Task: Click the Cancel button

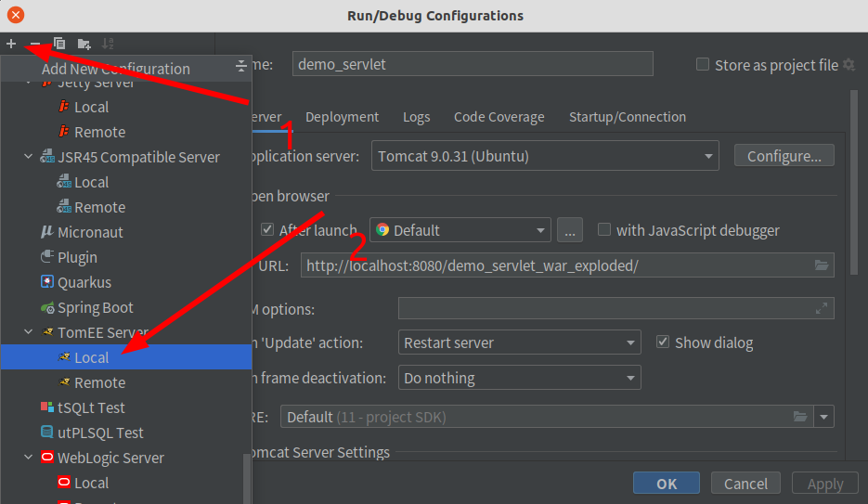Action: tap(745, 483)
